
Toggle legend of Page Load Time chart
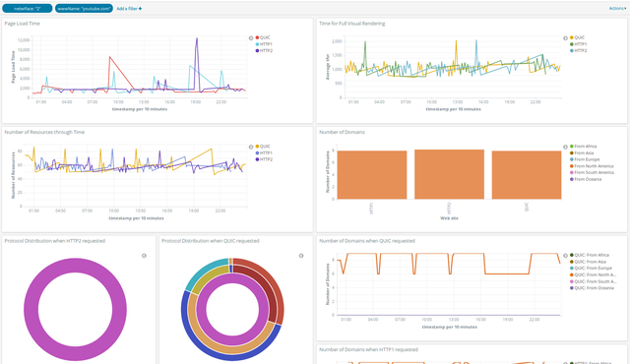251,38
